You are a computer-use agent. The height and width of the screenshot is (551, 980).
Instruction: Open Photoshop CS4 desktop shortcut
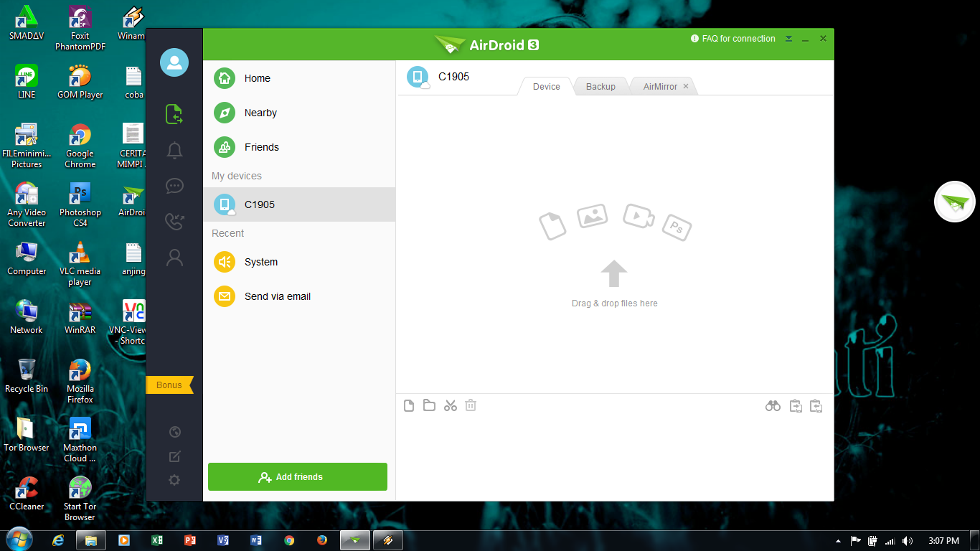(x=80, y=204)
